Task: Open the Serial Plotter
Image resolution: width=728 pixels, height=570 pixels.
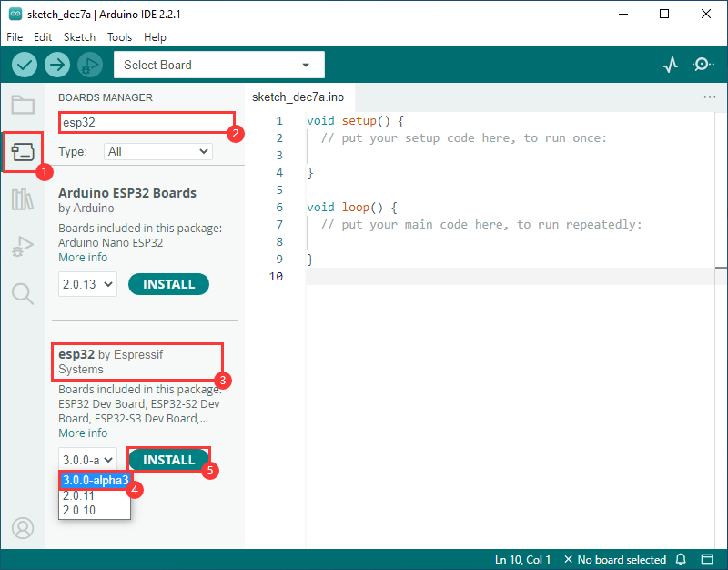Action: click(x=671, y=65)
